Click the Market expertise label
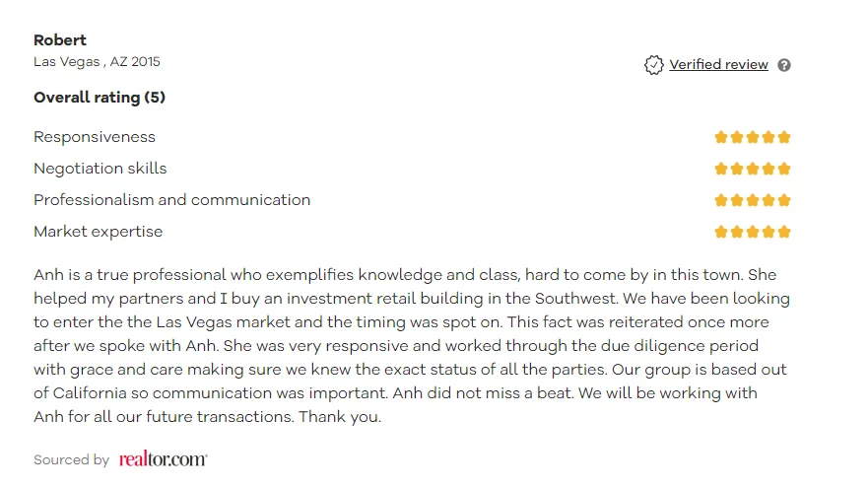This screenshot has width=868, height=488. [98, 232]
